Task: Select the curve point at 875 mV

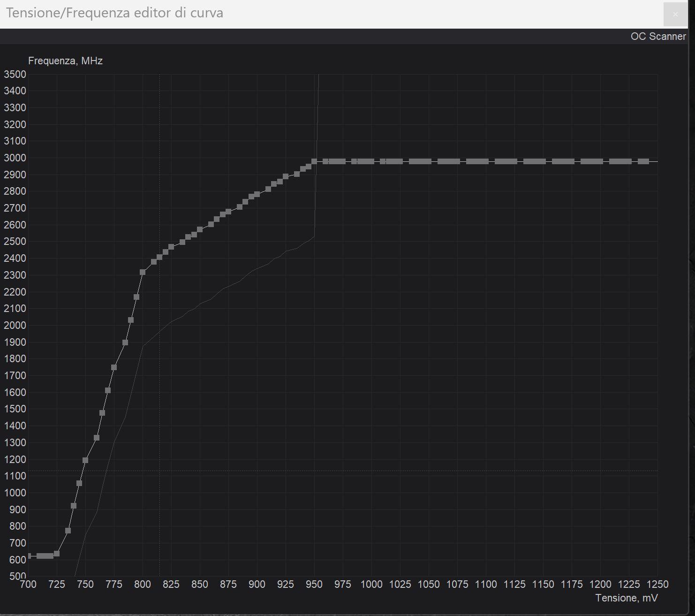Action: point(228,212)
